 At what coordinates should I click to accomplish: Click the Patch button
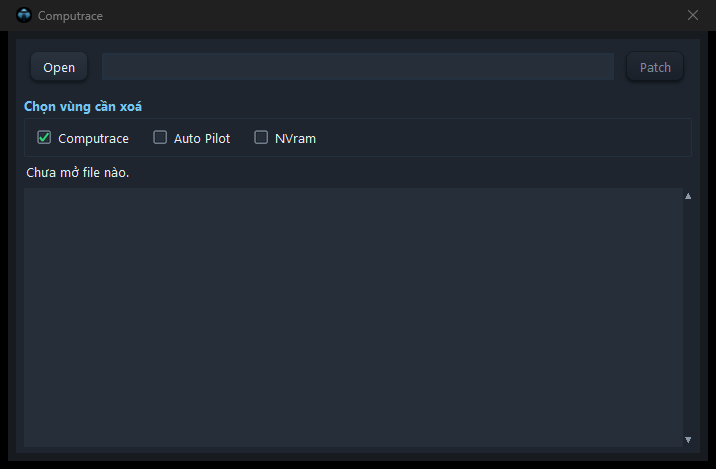(x=655, y=67)
